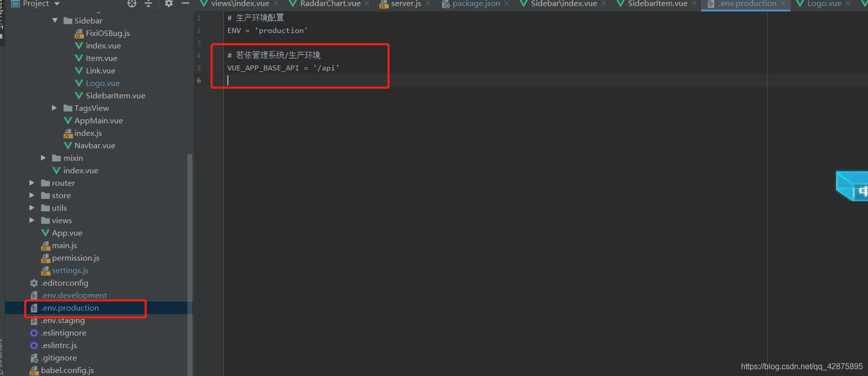Hide the Project panel with minus icon
The height and width of the screenshot is (376, 868).
click(x=185, y=3)
